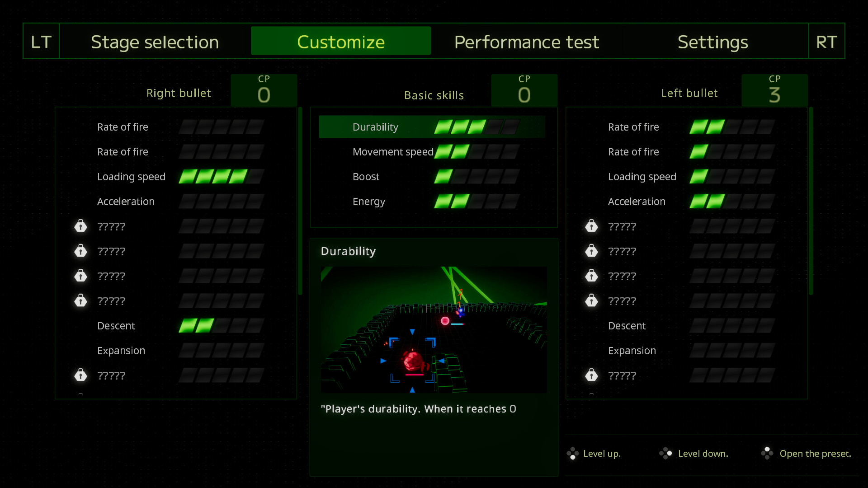Click the Right bullet panel scrollbar
868x488 pixels.
tap(300, 201)
